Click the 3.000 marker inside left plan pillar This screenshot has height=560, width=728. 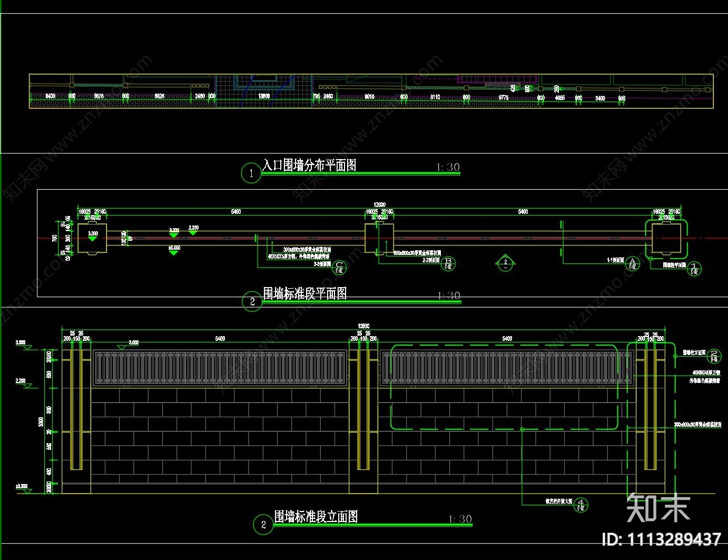point(93,236)
